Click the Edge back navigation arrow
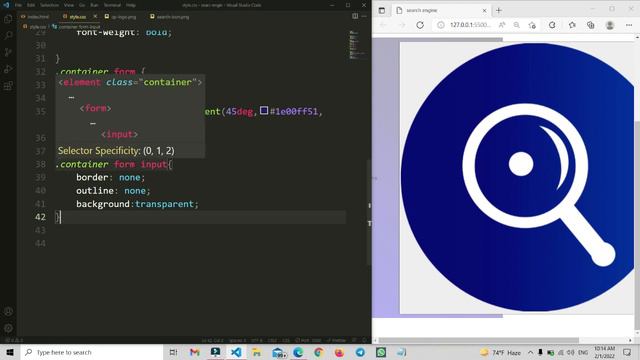 (x=383, y=25)
